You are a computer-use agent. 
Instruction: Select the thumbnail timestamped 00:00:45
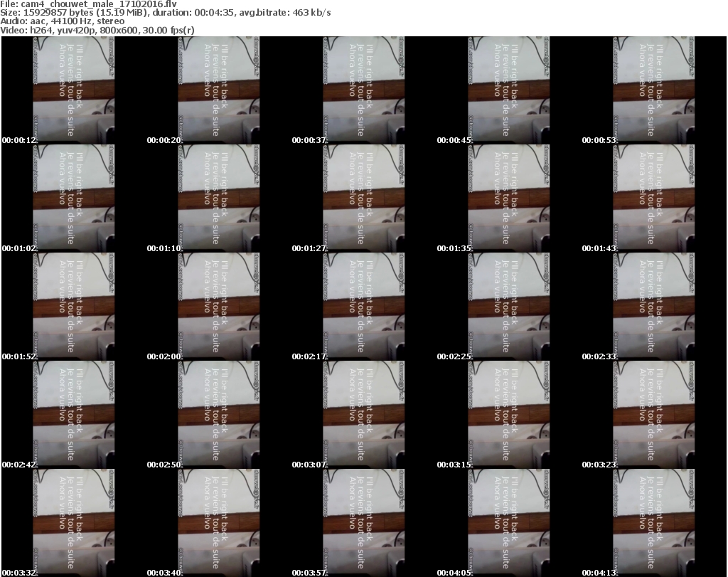click(508, 90)
